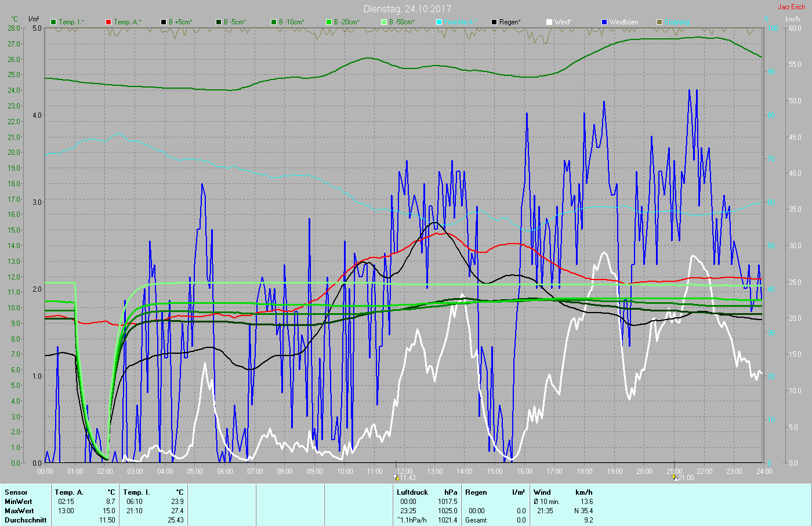812x526 pixels.
Task: Click the black Regen legend square
Action: (494, 22)
